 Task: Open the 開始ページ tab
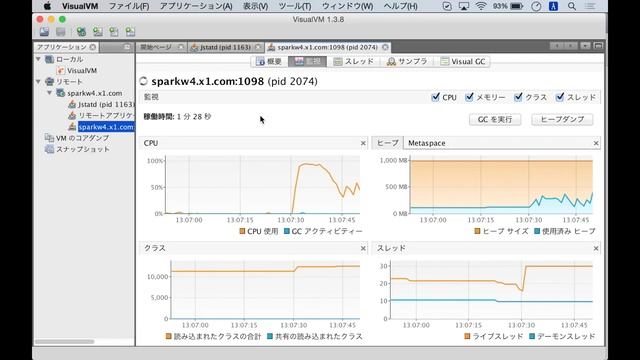[x=160, y=47]
